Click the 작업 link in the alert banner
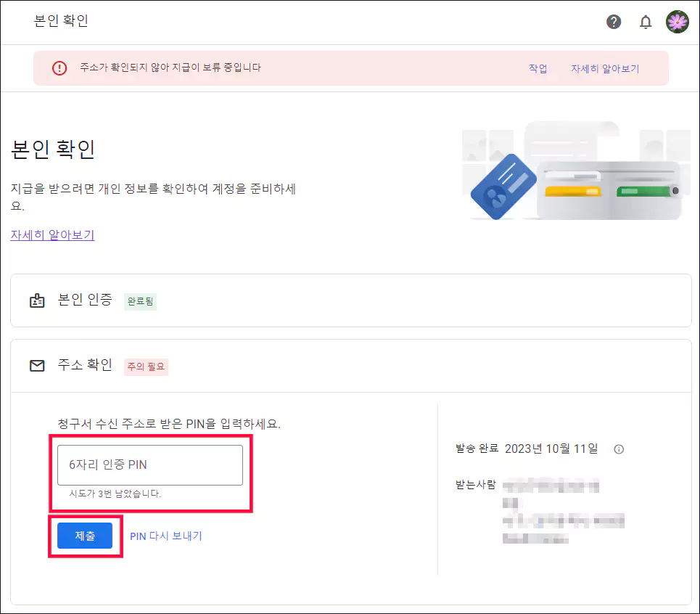Image resolution: width=700 pixels, height=614 pixels. pos(538,67)
